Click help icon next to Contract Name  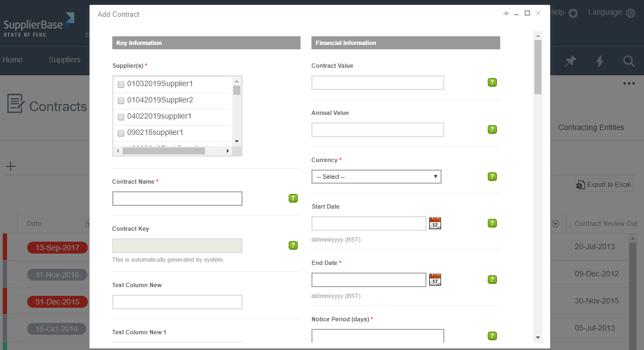293,198
